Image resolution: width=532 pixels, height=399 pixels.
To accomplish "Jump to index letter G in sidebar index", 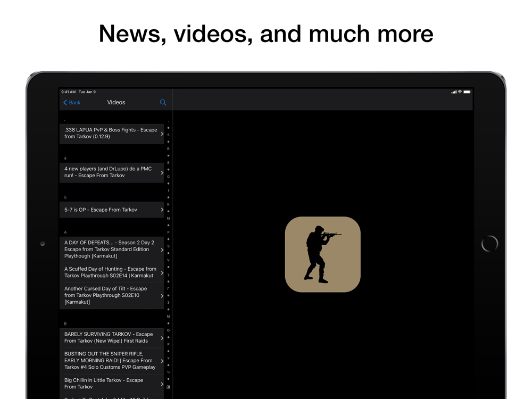I will pos(168,177).
